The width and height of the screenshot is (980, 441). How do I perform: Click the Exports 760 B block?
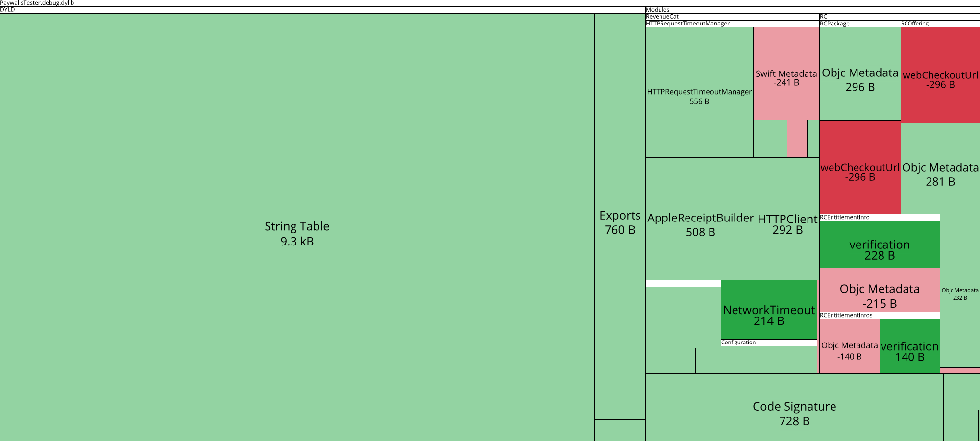620,216
